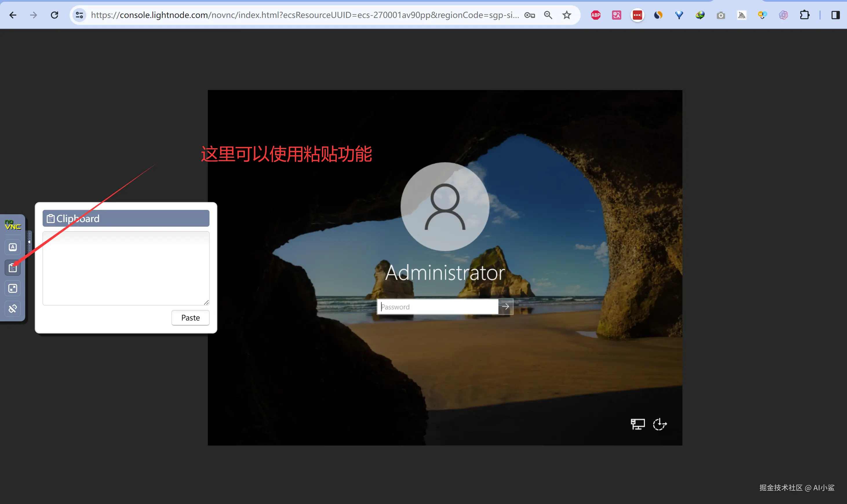Go back in browser history
Screen dimensions: 847x504
coord(12,15)
